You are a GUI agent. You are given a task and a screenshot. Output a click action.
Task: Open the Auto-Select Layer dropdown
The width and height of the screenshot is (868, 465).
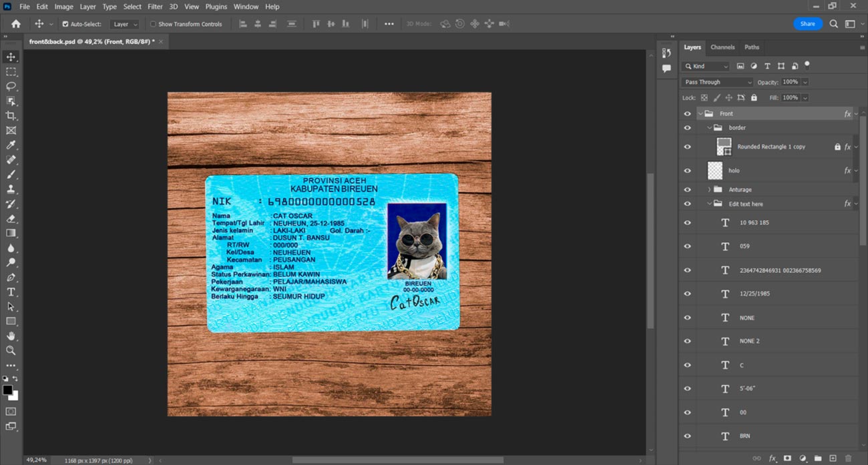point(124,24)
